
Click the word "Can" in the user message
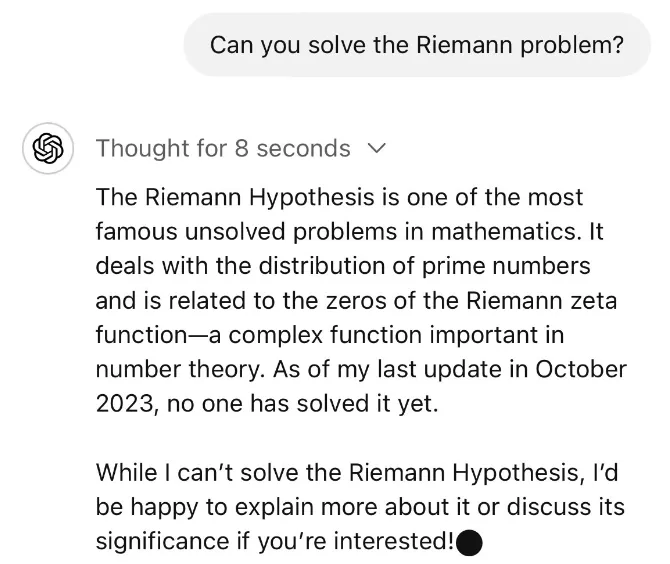[231, 44]
